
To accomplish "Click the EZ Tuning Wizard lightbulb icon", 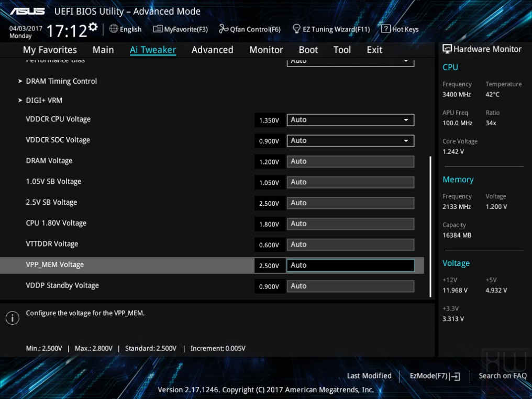I will (x=296, y=29).
